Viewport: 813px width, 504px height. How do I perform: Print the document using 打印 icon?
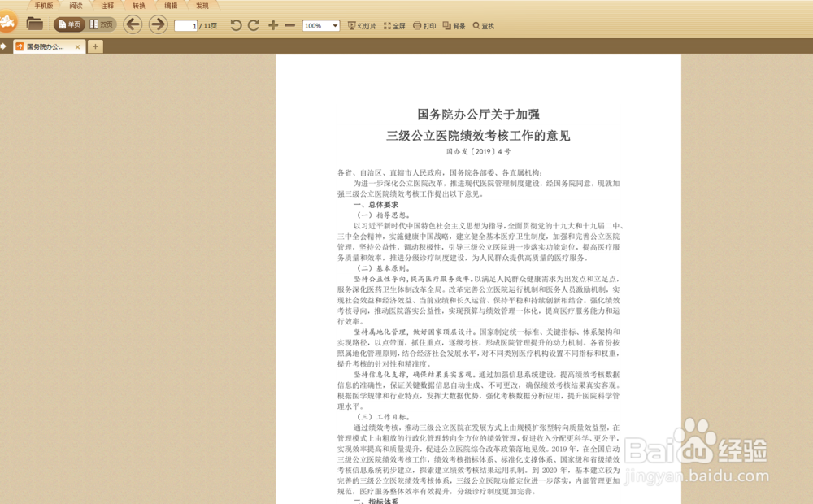click(x=425, y=25)
